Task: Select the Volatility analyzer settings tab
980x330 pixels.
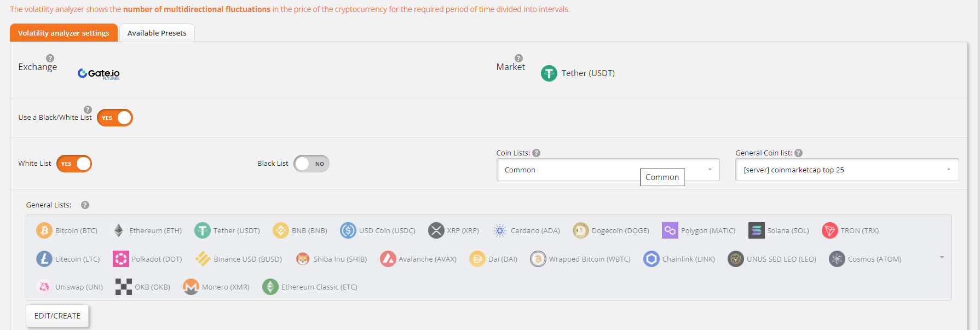Action: coord(64,33)
